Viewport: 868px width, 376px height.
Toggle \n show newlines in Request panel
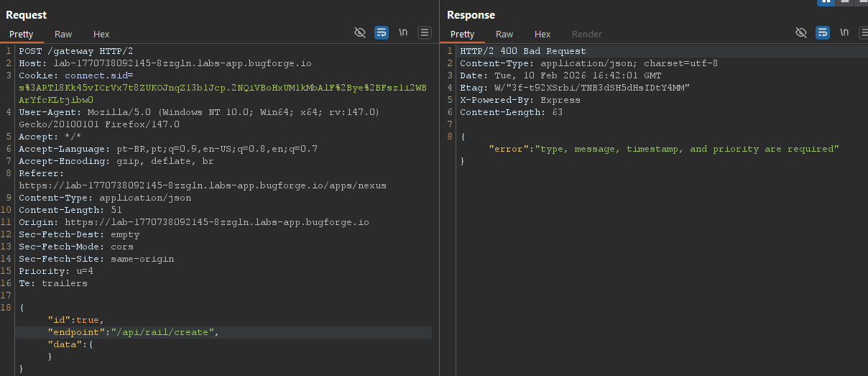403,32
